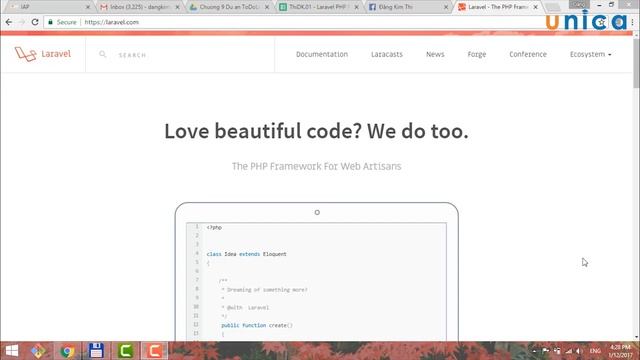Close the Gmail Inbox tab
This screenshot has height=360, width=640.
point(177,7)
